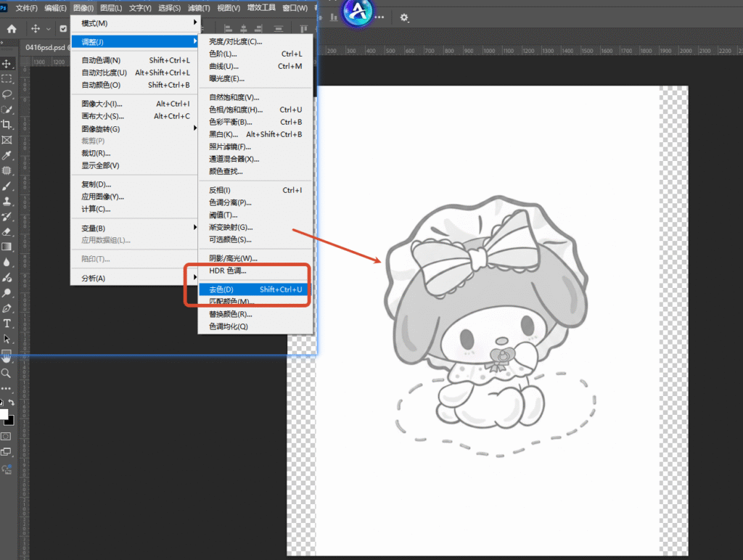This screenshot has width=743, height=560.
Task: Select the Eraser tool
Action: point(7,232)
